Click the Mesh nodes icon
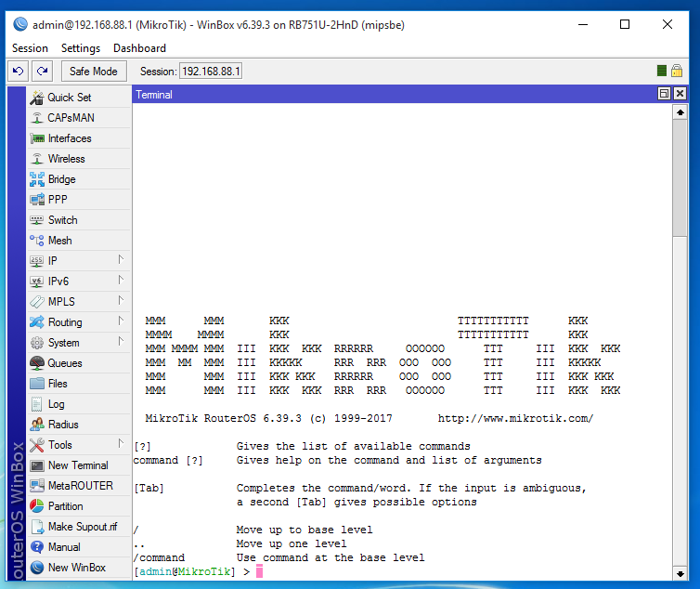This screenshot has height=589, width=700. click(x=37, y=241)
